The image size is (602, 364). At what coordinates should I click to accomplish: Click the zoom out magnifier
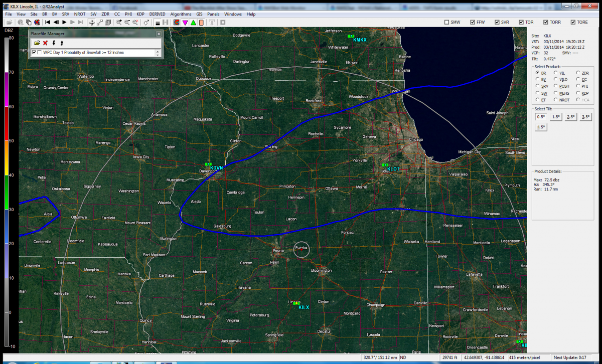127,22
